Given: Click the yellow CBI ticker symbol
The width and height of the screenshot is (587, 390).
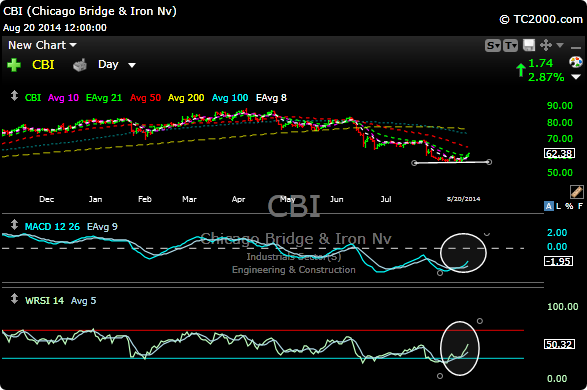Looking at the screenshot, I should pos(43,65).
